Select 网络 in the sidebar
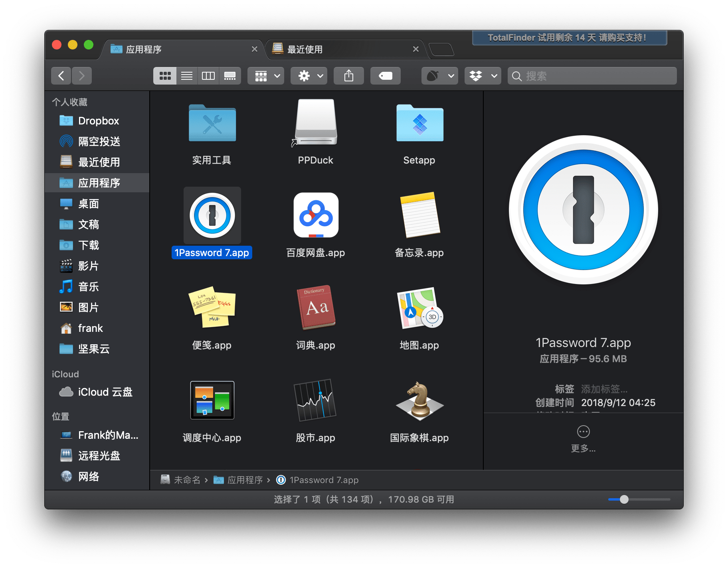This screenshot has height=568, width=728. (x=97, y=476)
